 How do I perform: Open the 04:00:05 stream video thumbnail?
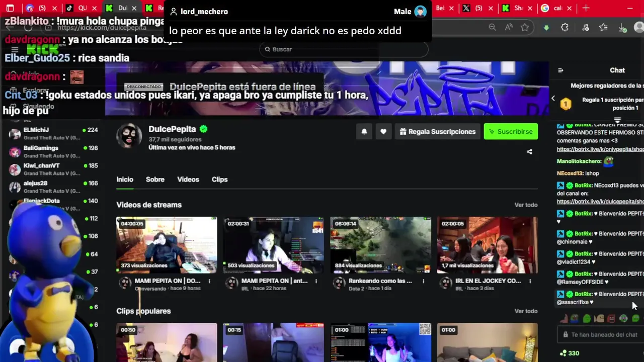pos(167,245)
